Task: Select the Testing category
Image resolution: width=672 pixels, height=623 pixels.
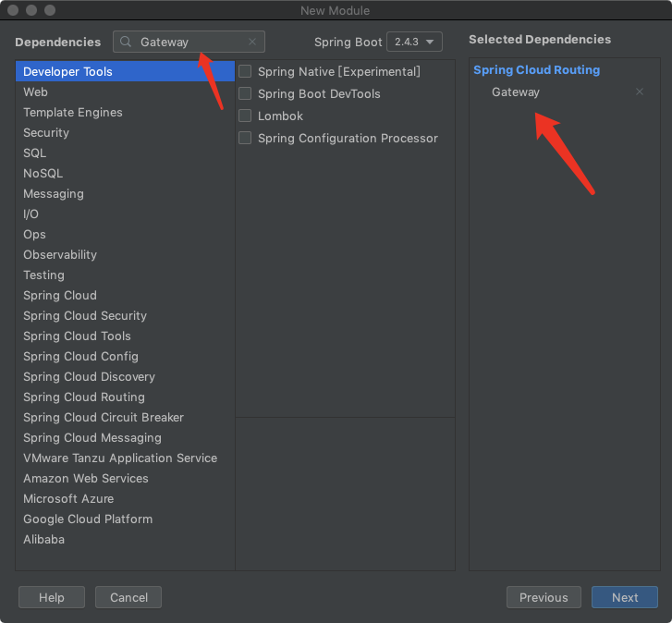Action: [125, 275]
